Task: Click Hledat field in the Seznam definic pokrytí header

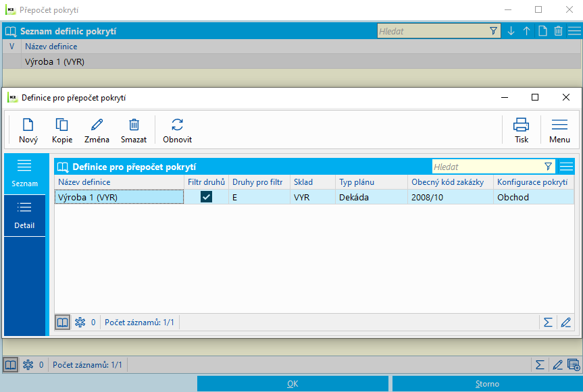Action: coord(432,31)
